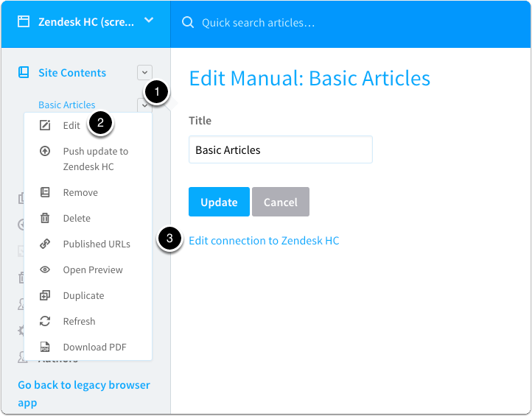The width and height of the screenshot is (532, 416).
Task: Click the blue Update button
Action: tap(219, 202)
